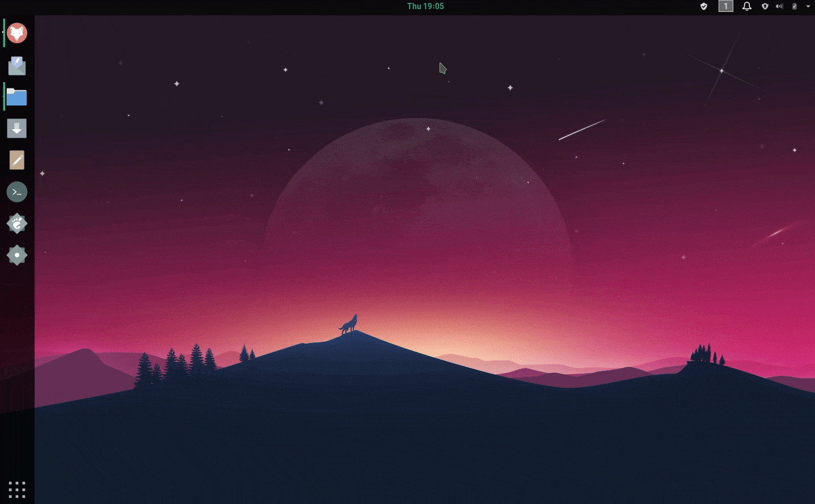Open the calendar from the Thu 19:05 clock
Screen dimensions: 815x504
coord(425,6)
